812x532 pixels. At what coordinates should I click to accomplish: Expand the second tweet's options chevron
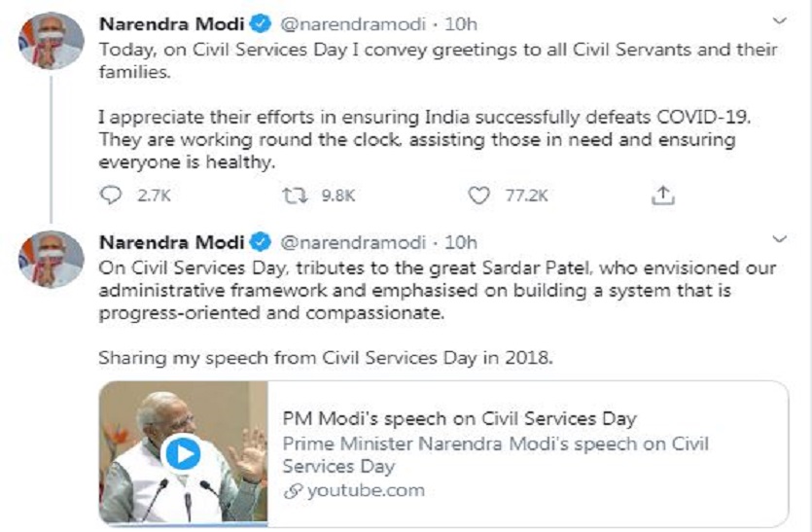click(x=779, y=239)
